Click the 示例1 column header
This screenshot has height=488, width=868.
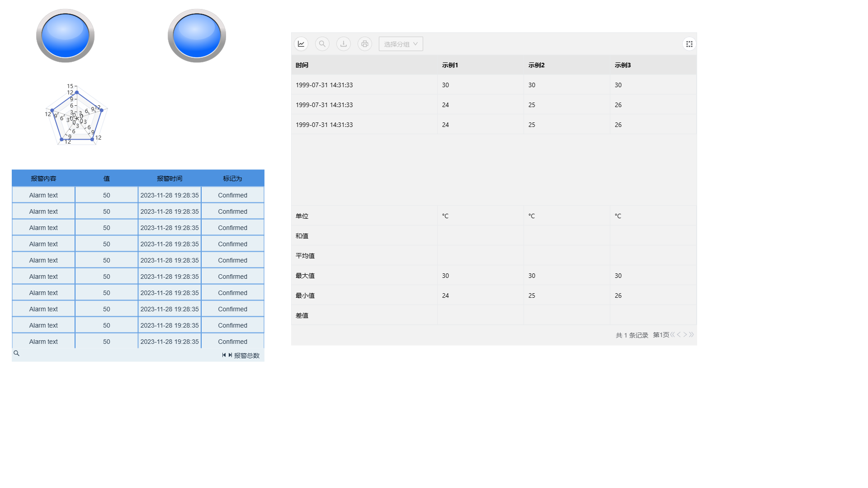click(450, 65)
